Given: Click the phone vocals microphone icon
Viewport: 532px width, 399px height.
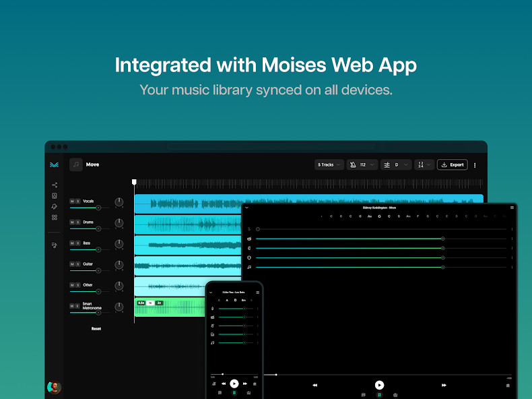Looking at the screenshot, I should click(212, 308).
